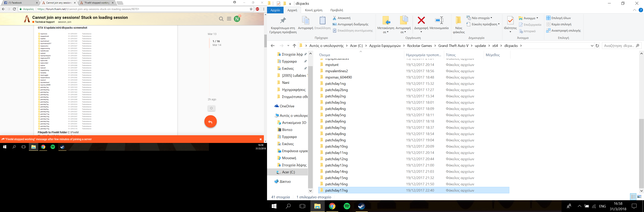
Task: Click the FiveM logo in the forum header
Action: 27,19
